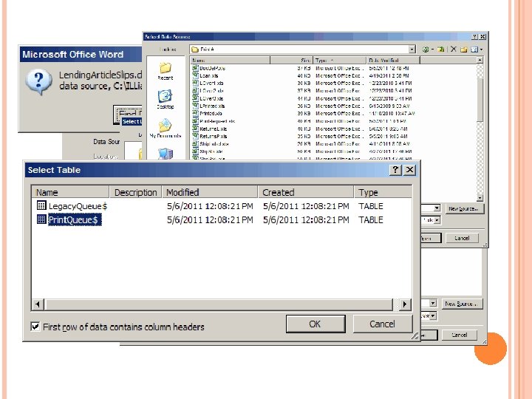This screenshot has height=399, width=532.
Task: Click Open button in front Select Data Source
Action: pos(430,238)
